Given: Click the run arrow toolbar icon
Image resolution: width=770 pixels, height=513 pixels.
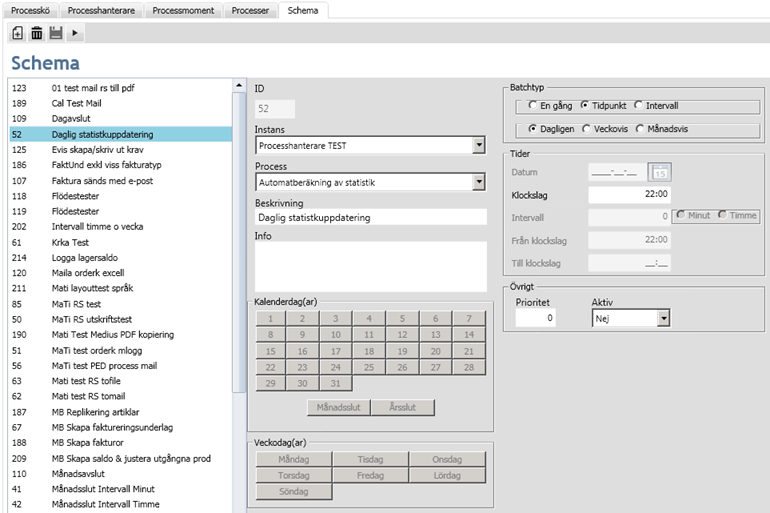Looking at the screenshot, I should [x=75, y=33].
